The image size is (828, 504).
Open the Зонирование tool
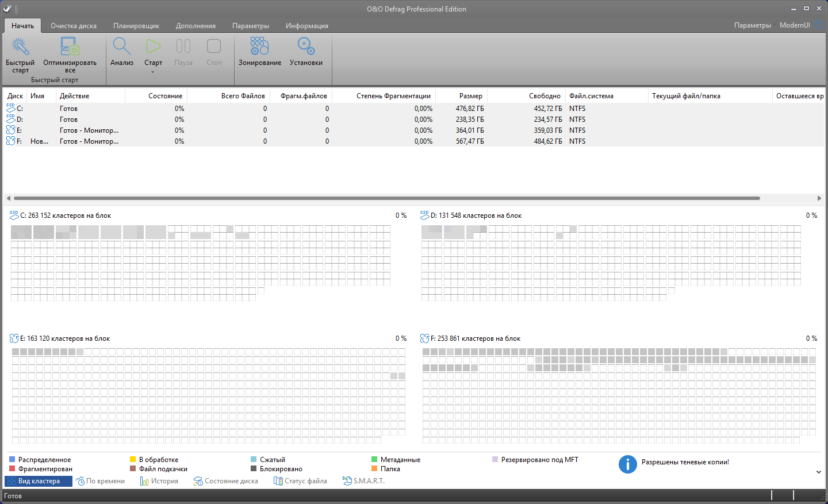(x=259, y=47)
